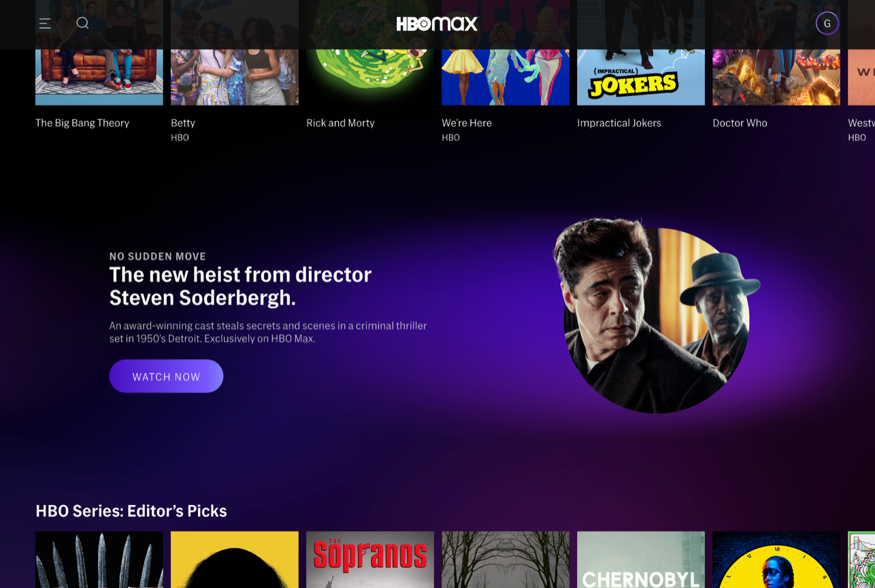Click the HBO Series: Editor's Picks heading
Viewport: 875px width, 588px height.
tap(131, 511)
